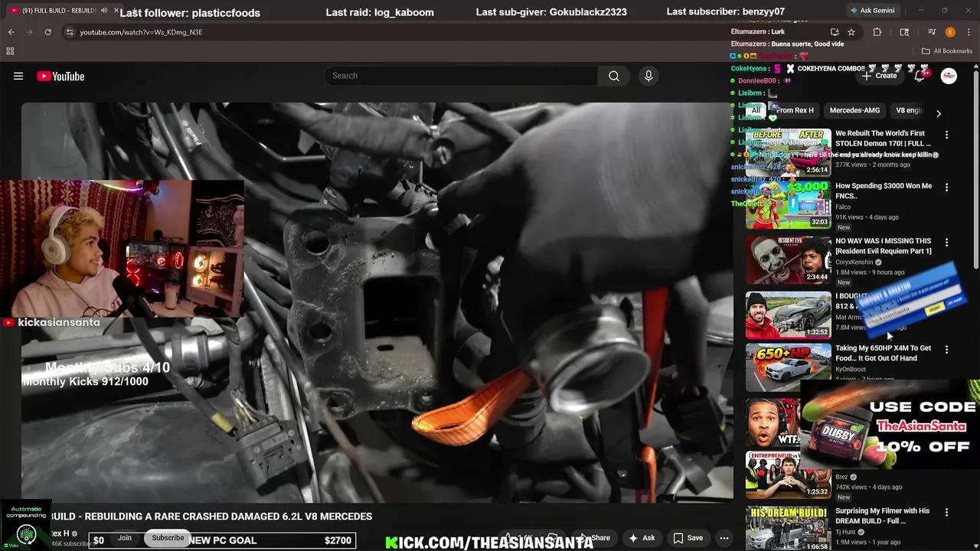Open the How Spending $3000 Won Me FNCS thumbnail
980x551 pixels.
click(789, 205)
